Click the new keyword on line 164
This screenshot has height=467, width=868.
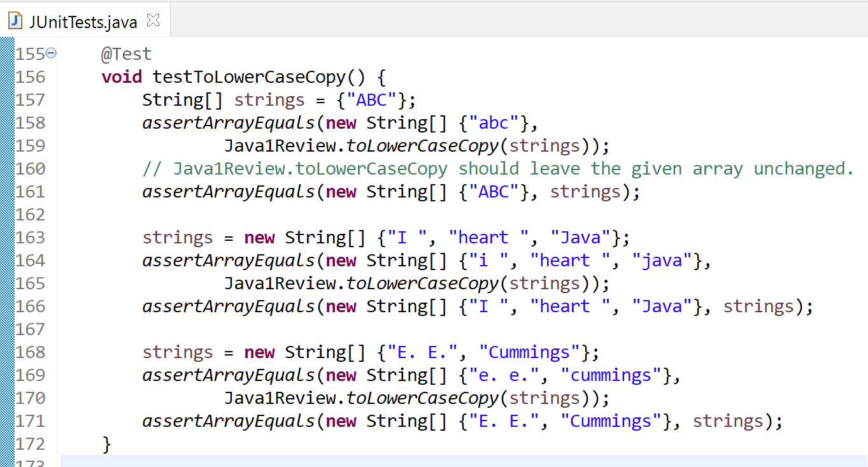[341, 260]
